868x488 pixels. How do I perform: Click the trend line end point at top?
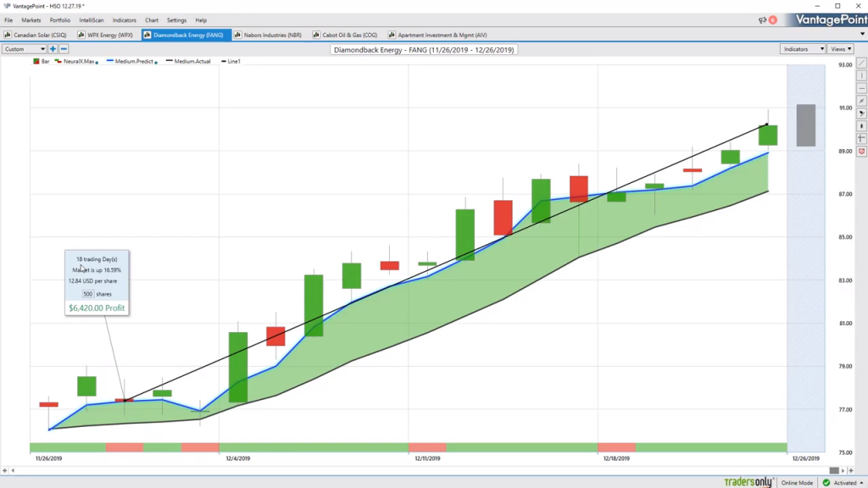point(766,125)
